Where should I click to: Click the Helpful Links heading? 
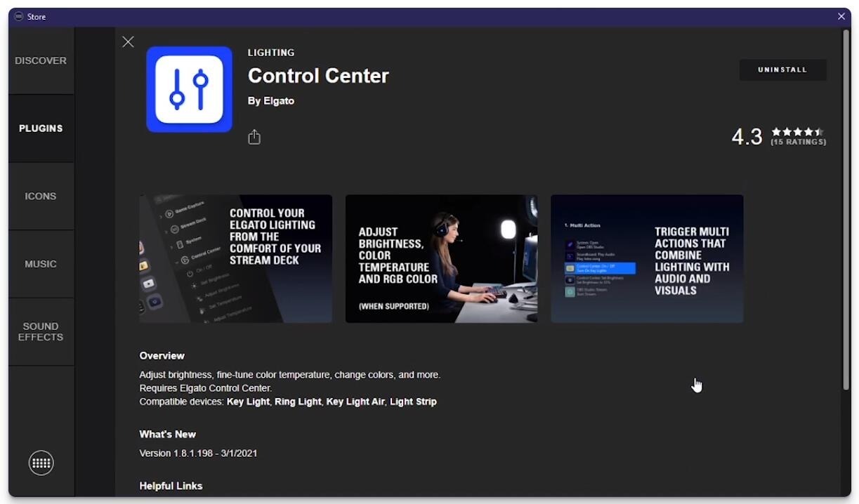coord(171,486)
